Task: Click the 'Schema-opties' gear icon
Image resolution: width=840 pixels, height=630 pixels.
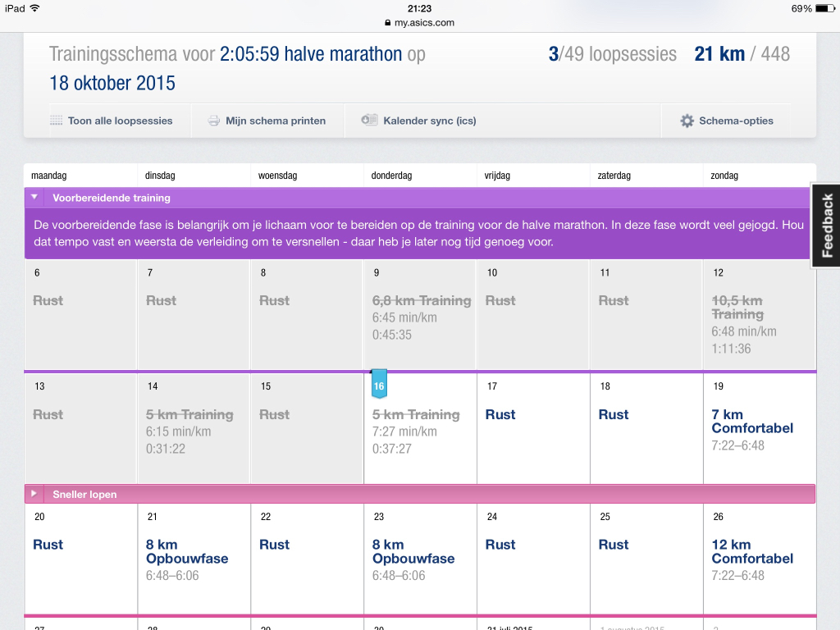Action: coord(687,121)
